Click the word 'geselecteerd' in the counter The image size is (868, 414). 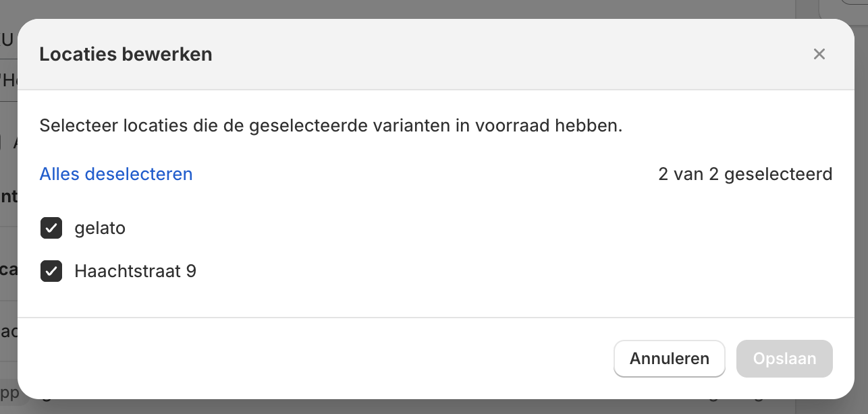780,174
